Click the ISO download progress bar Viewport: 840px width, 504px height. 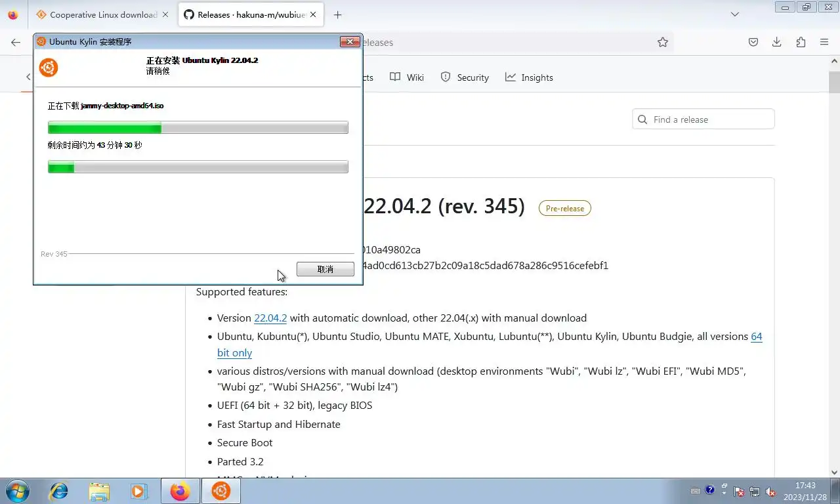coord(198,128)
